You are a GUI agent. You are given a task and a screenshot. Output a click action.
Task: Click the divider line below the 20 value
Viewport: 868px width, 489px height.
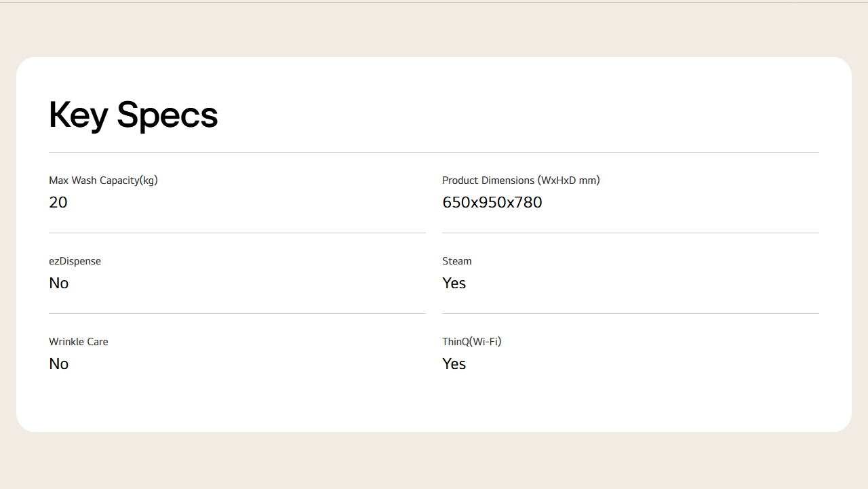click(237, 233)
